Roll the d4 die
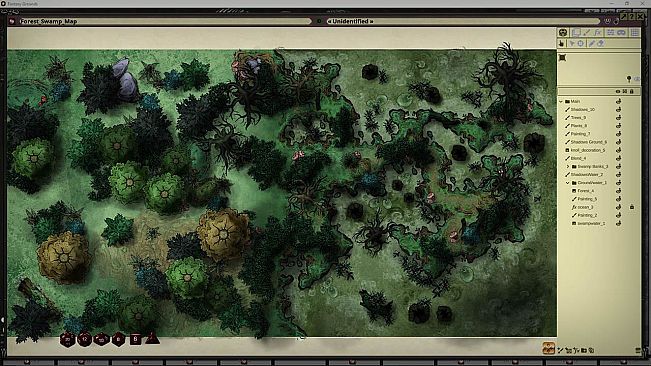Image resolution: width=651 pixels, height=366 pixels. tap(152, 338)
